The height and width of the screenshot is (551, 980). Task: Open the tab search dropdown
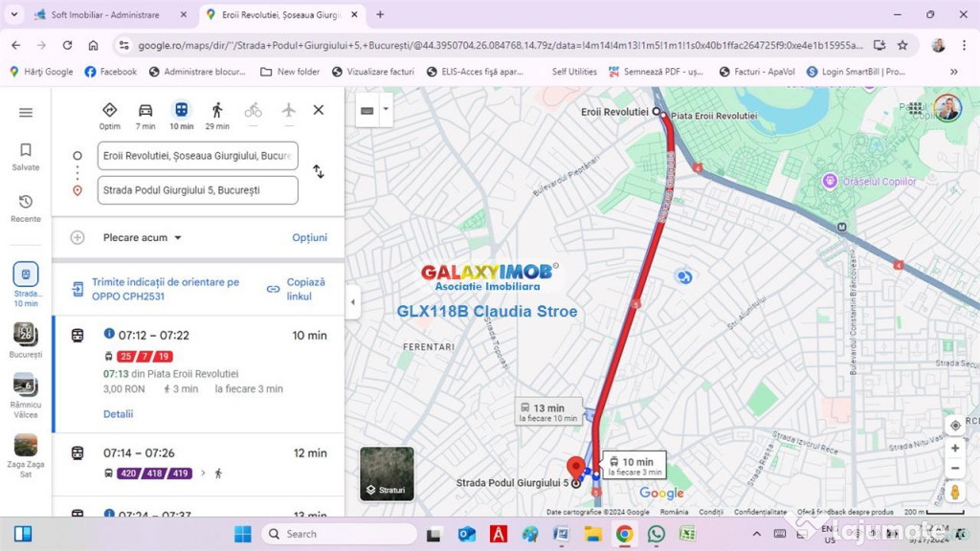point(13,14)
